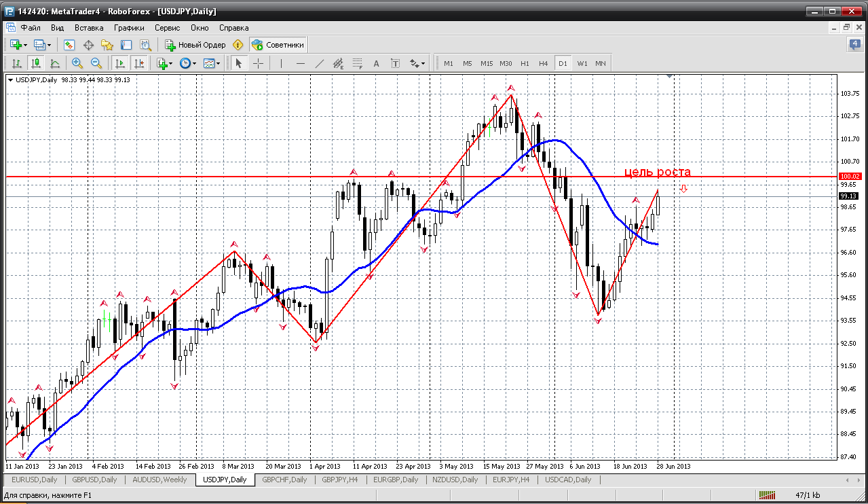This screenshot has width=868, height=504.
Task: Open the Strategy Tester icon
Action: pos(145,45)
